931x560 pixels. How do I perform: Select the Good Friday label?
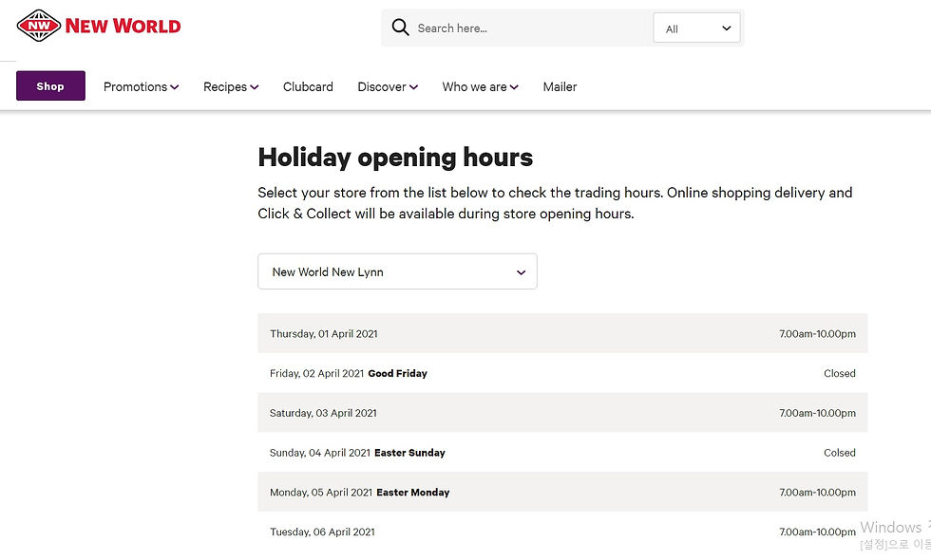pos(397,373)
